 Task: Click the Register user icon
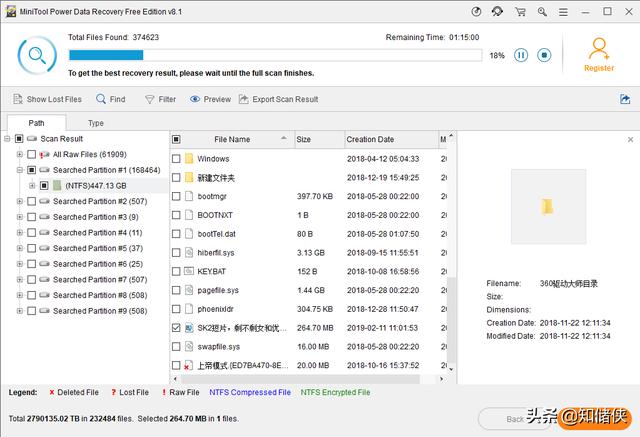pos(599,49)
